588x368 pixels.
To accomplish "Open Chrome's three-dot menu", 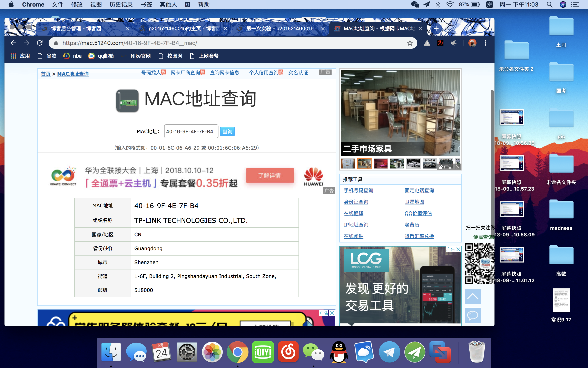I will [486, 43].
